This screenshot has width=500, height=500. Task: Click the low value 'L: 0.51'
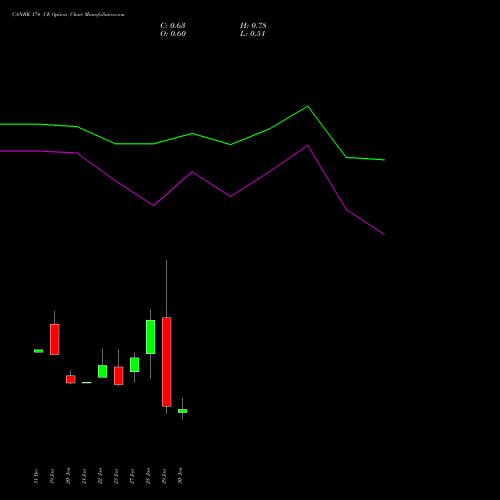(x=252, y=34)
